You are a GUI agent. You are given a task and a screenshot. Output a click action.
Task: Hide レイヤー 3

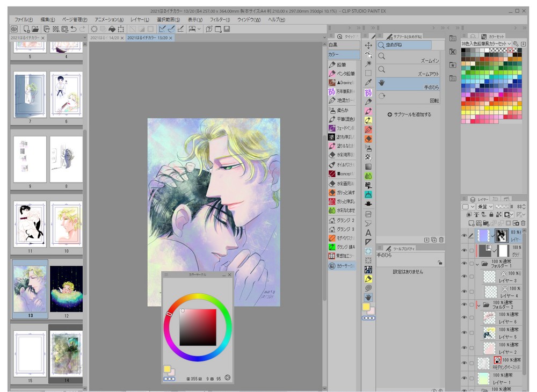465,277
